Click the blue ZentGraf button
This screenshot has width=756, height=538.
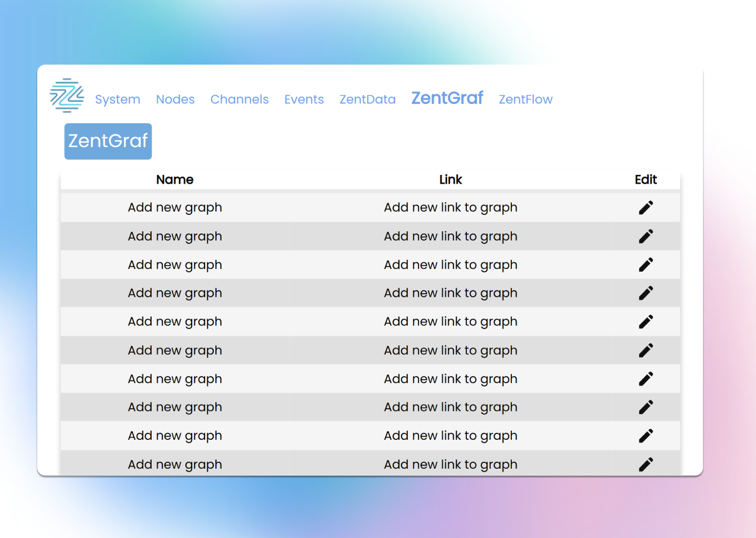108,141
